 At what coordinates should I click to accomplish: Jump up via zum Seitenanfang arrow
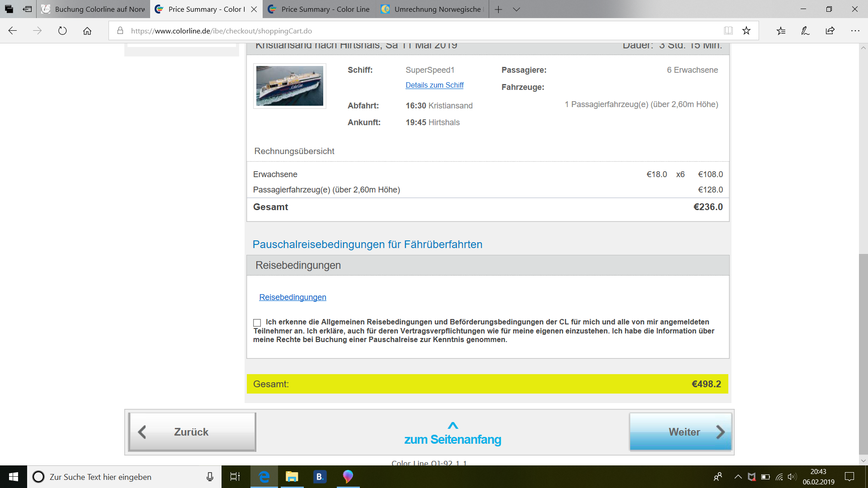click(x=453, y=426)
